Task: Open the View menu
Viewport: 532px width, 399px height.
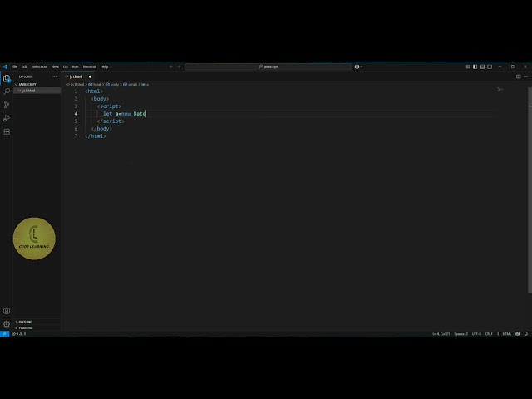Action: [x=55, y=66]
